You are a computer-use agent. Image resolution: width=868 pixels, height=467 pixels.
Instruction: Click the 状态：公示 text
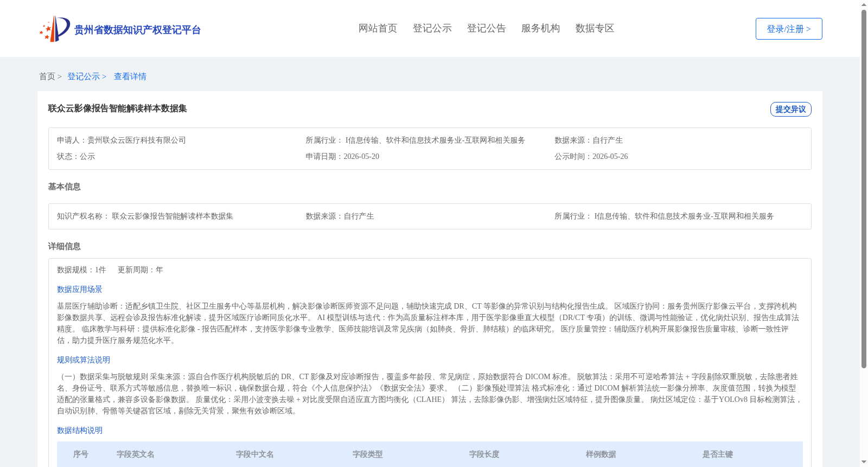point(76,156)
